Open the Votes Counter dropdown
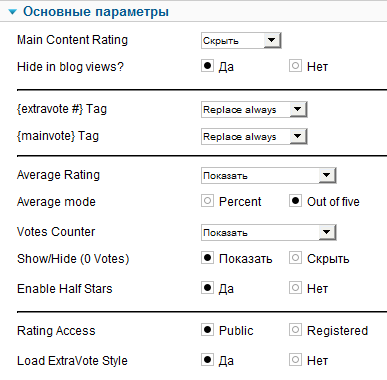The width and height of the screenshot is (387, 380). point(269,232)
